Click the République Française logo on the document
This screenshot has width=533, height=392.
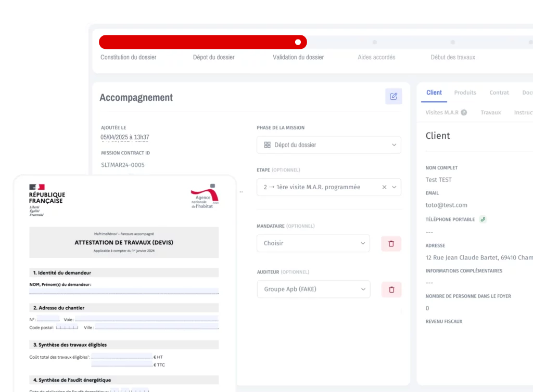click(x=47, y=200)
